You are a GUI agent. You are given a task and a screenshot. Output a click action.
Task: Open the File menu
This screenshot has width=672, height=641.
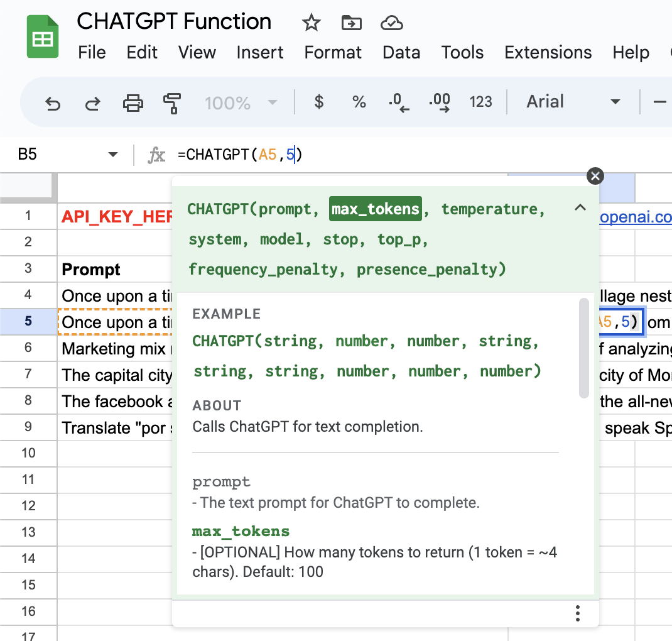coord(92,52)
